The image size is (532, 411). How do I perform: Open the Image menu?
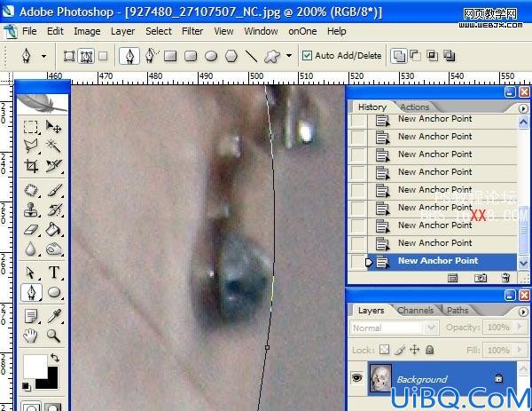[87, 31]
